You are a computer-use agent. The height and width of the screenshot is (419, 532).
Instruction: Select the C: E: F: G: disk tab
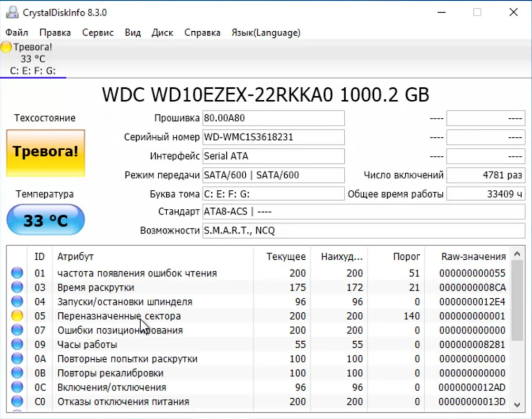point(33,59)
